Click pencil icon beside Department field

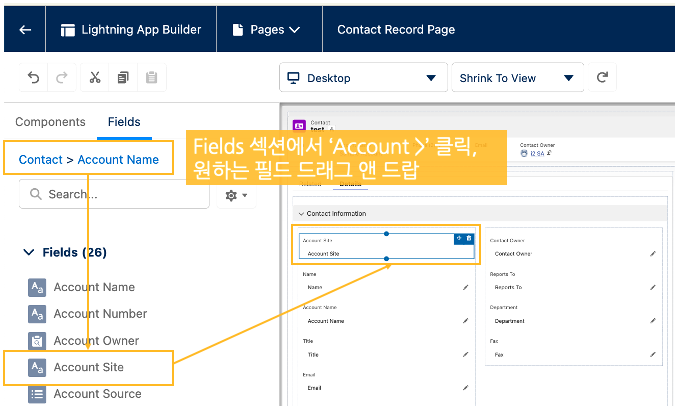652,321
